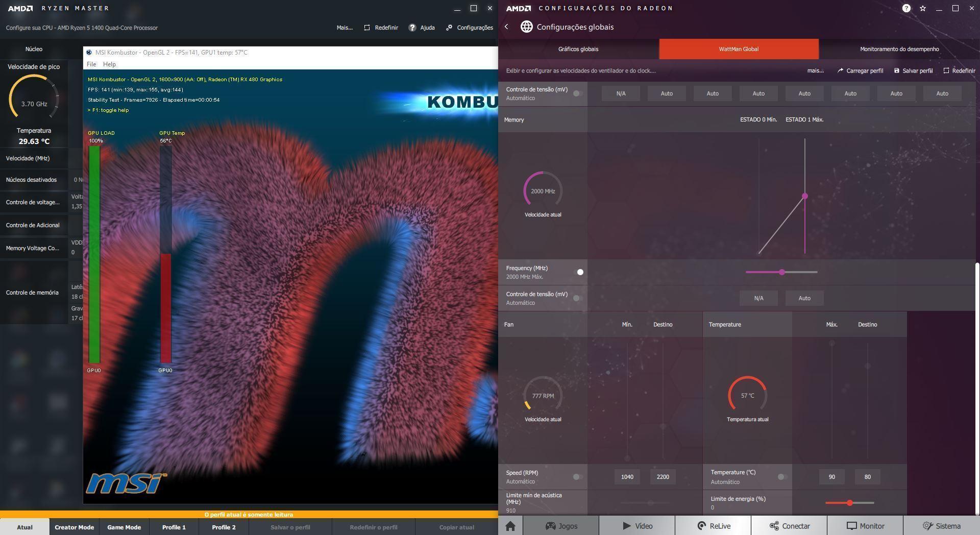Open Ajuda in Ryzen Master
Image resolution: width=980 pixels, height=535 pixels.
(x=422, y=28)
